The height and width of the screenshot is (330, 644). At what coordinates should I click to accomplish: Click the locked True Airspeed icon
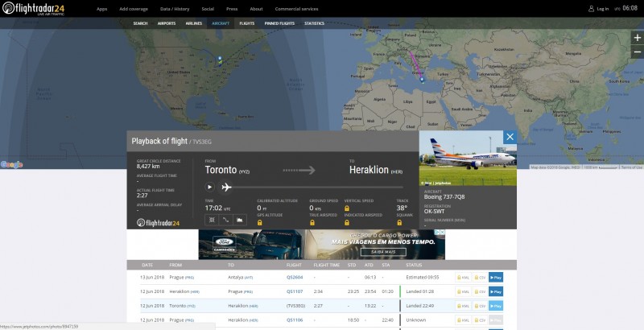point(312,222)
